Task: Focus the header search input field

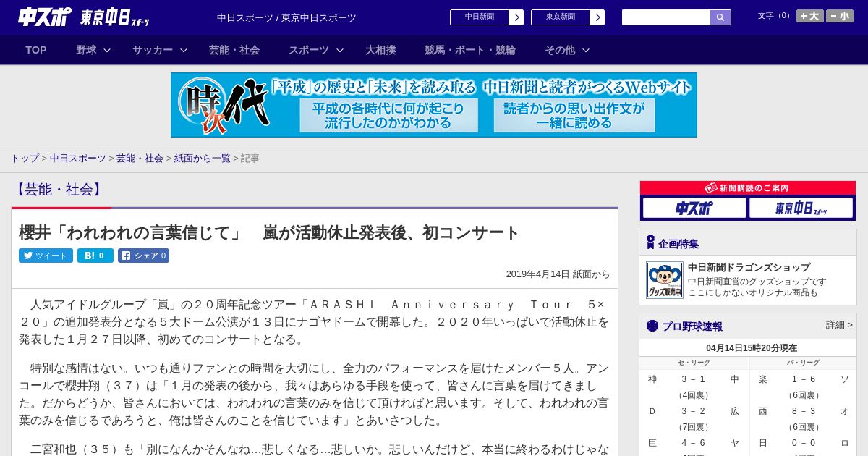Action: [666, 17]
